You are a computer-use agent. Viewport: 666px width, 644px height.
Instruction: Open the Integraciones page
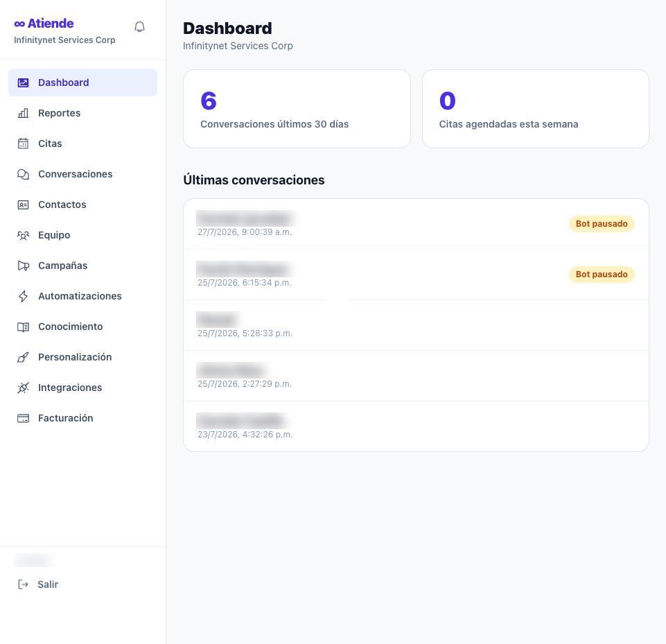[83, 388]
